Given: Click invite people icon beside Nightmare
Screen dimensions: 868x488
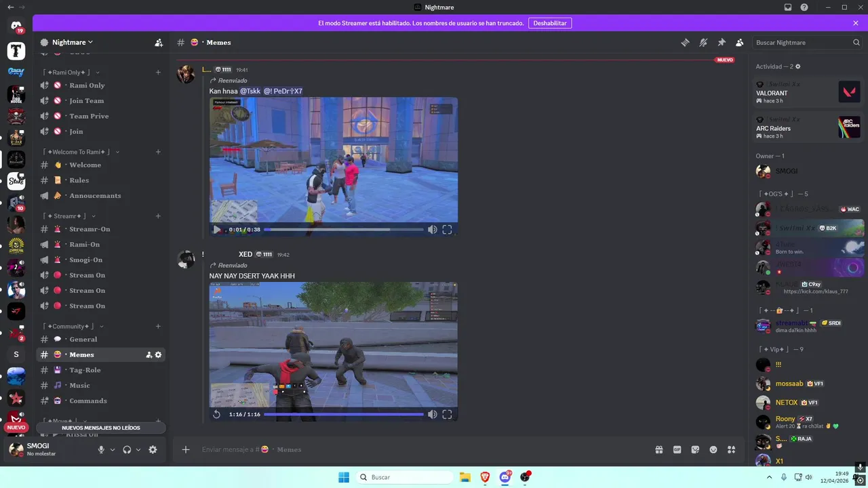Looking at the screenshot, I should [x=159, y=42].
